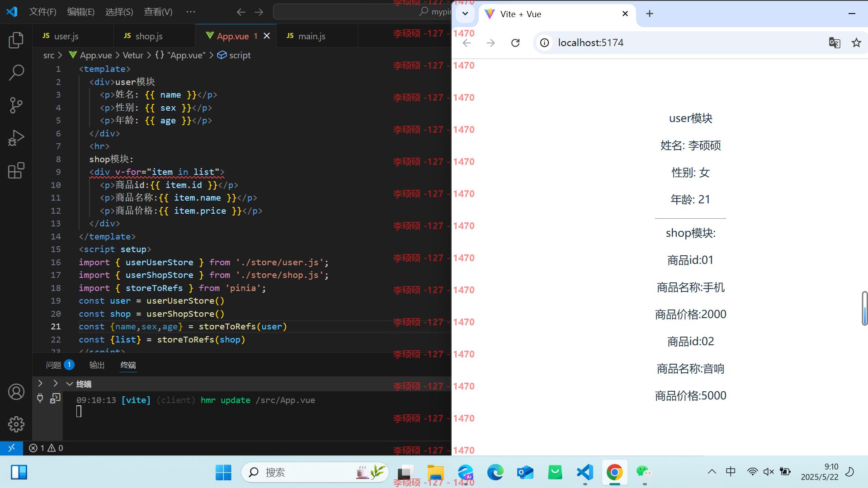Screen dimensions: 868x488
Task: Open the clock showing 9:10 2025/5/22
Action: click(x=820, y=472)
